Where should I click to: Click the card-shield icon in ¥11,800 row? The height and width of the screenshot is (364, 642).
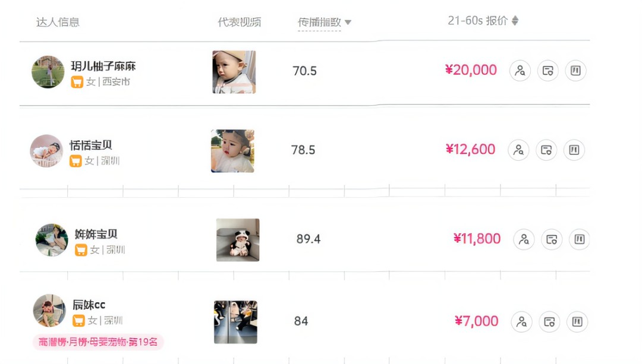click(x=552, y=239)
